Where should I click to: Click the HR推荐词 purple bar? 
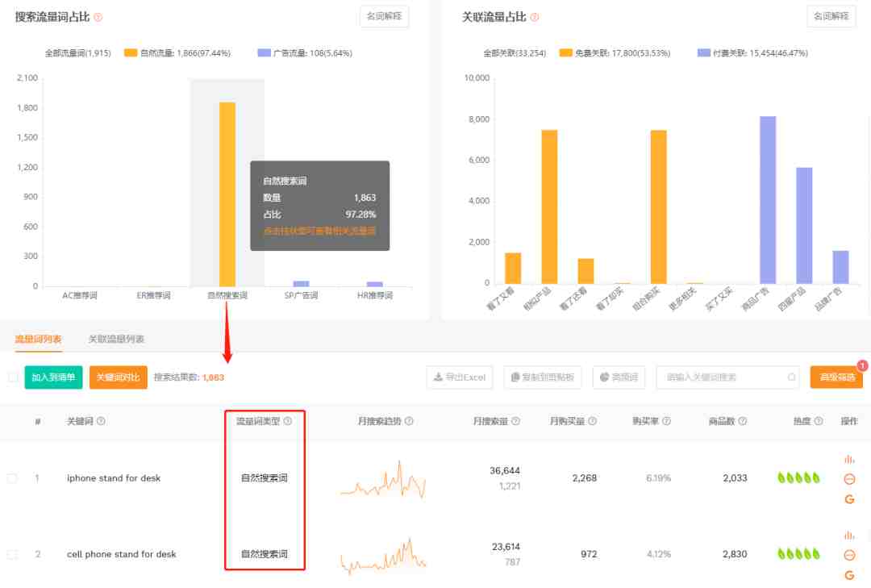tap(375, 285)
